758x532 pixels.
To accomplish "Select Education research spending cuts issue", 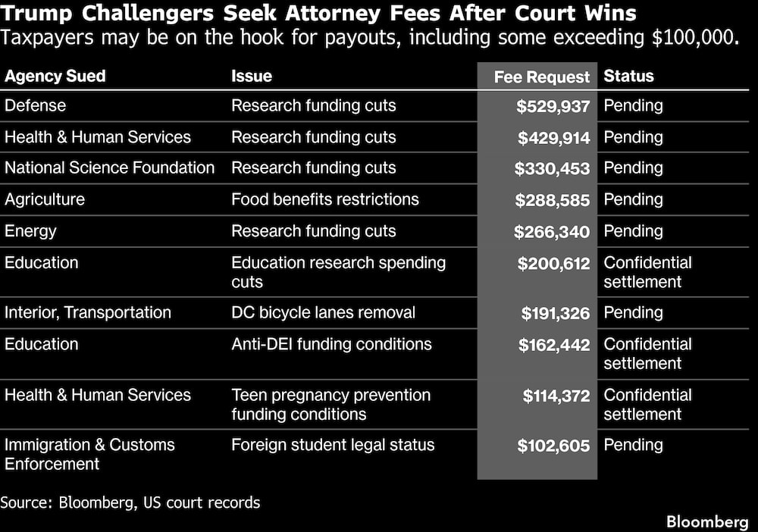I will 338,272.
